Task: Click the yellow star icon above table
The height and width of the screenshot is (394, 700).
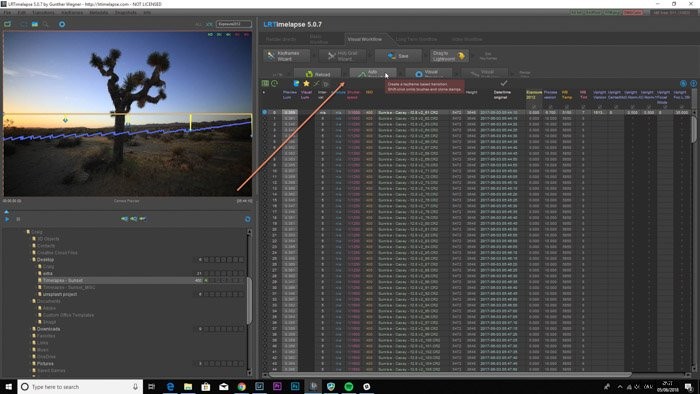Action: click(x=306, y=83)
